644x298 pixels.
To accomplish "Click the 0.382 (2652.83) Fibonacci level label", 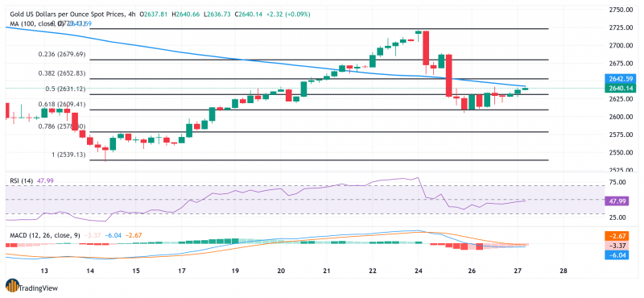I will 62,73.
